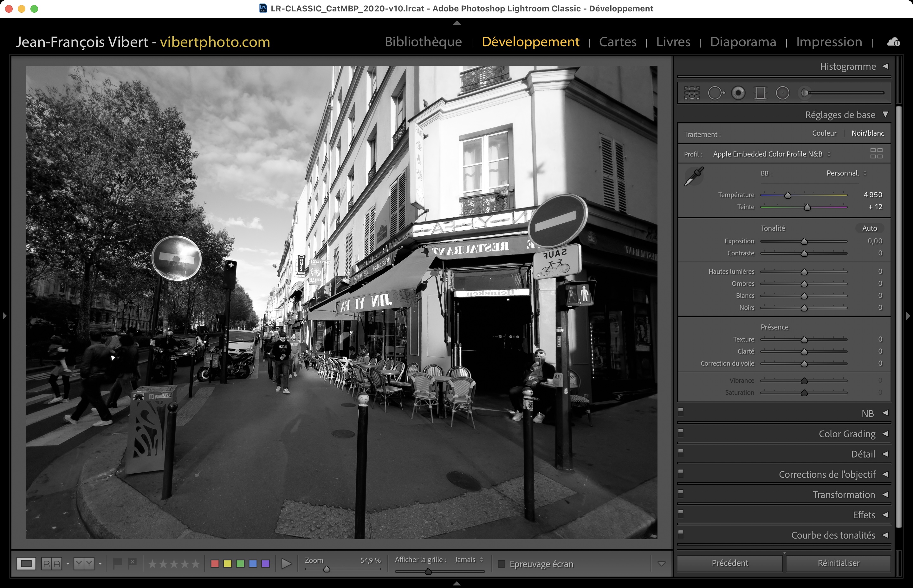913x588 pixels.
Task: Apply the red color label swatch
Action: click(215, 564)
